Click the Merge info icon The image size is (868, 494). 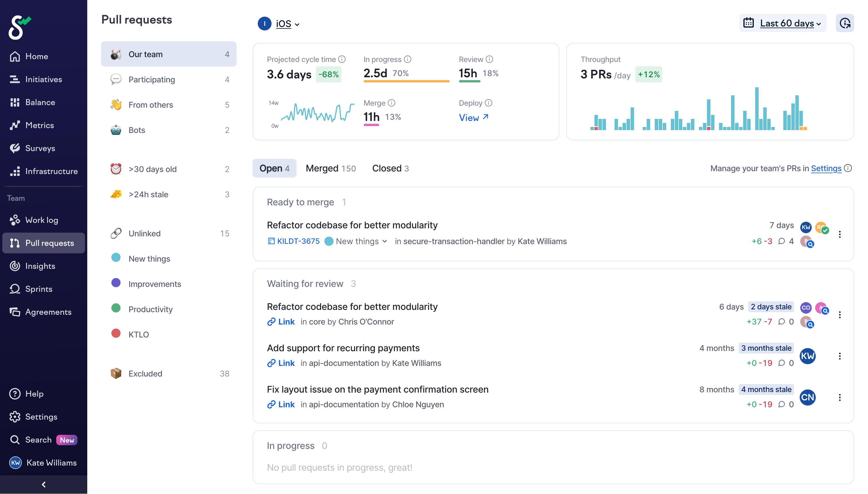(x=391, y=103)
